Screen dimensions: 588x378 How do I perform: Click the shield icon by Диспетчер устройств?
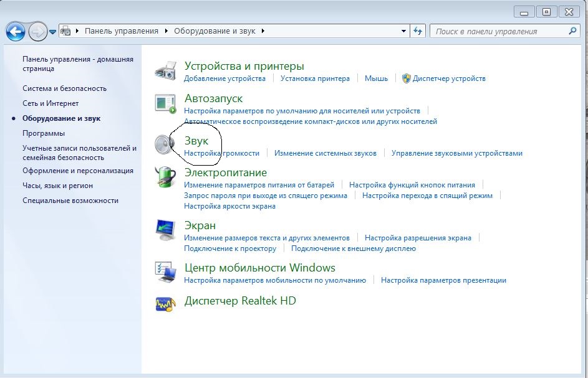tap(406, 78)
